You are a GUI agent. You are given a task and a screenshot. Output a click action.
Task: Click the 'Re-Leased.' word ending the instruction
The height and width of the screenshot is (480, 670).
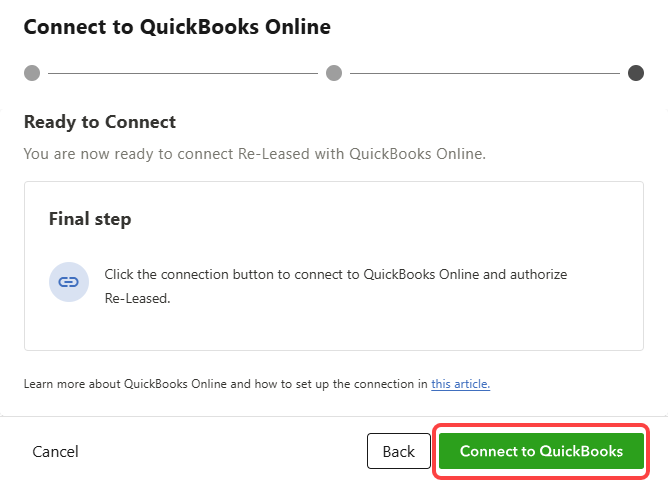pyautogui.click(x=138, y=298)
